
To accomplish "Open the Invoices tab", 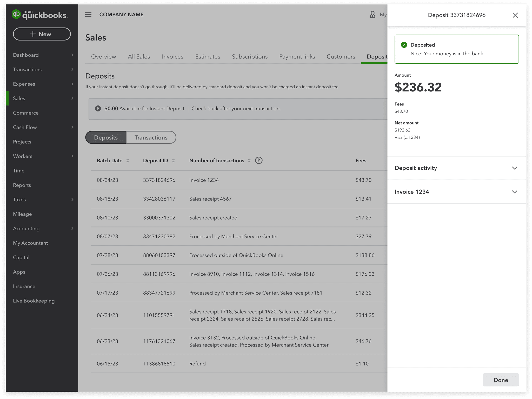I will tap(172, 57).
